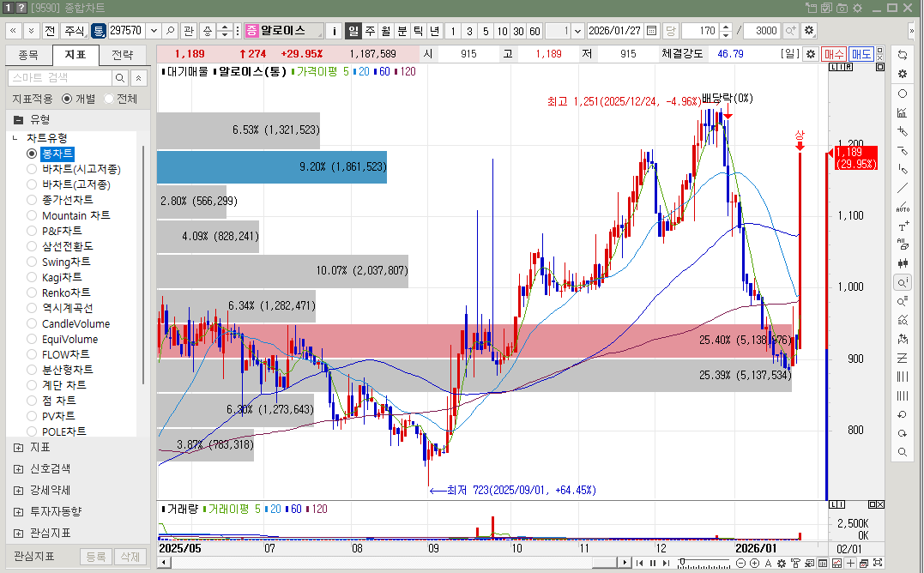The height and width of the screenshot is (573, 924).
Task: Click the 관 watchlist button in toolbar
Action: pos(189,31)
